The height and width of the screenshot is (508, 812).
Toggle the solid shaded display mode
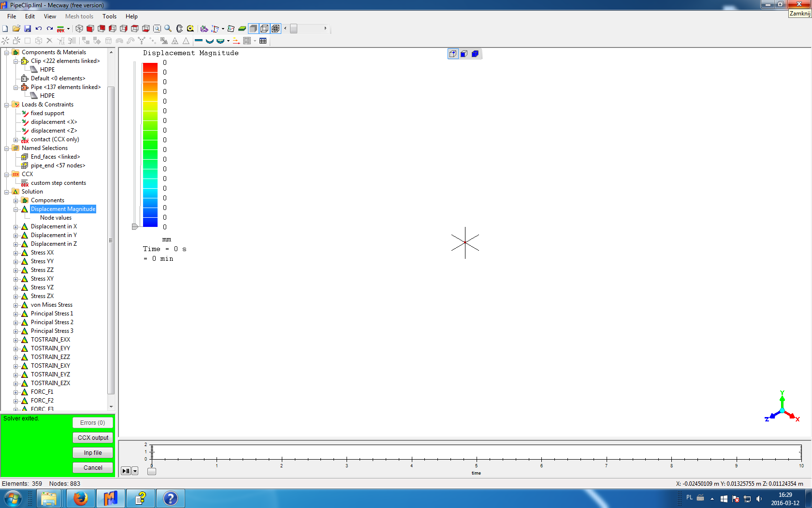tap(253, 29)
